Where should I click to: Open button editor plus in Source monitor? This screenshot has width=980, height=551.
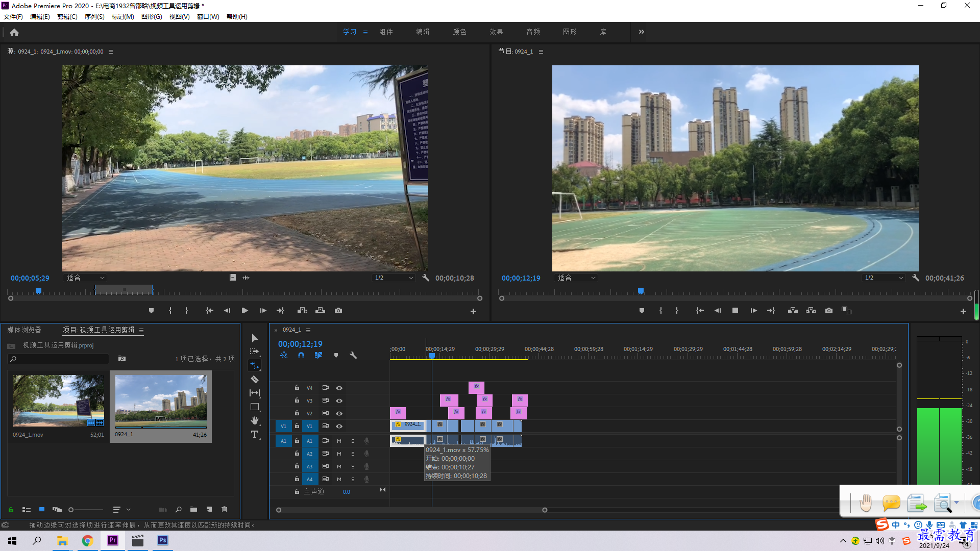point(473,311)
